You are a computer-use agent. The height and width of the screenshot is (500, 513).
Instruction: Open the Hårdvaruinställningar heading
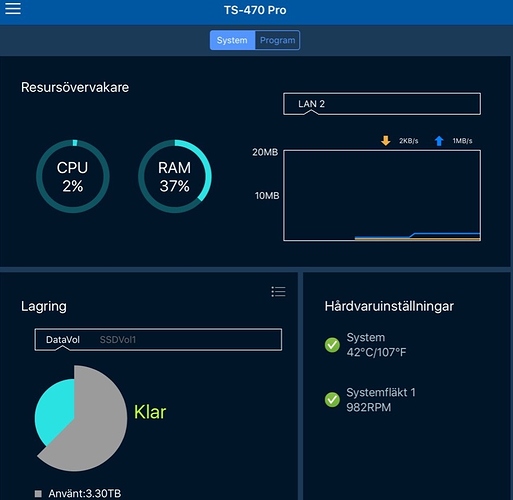[x=389, y=306]
